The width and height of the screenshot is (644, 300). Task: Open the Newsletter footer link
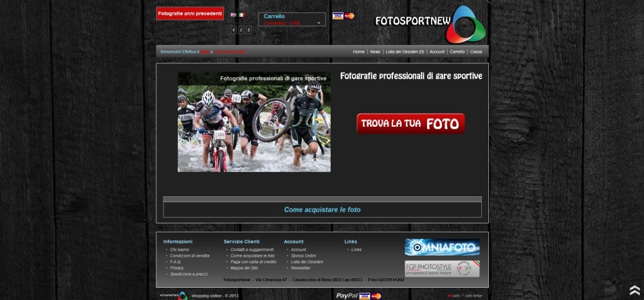tap(300, 268)
